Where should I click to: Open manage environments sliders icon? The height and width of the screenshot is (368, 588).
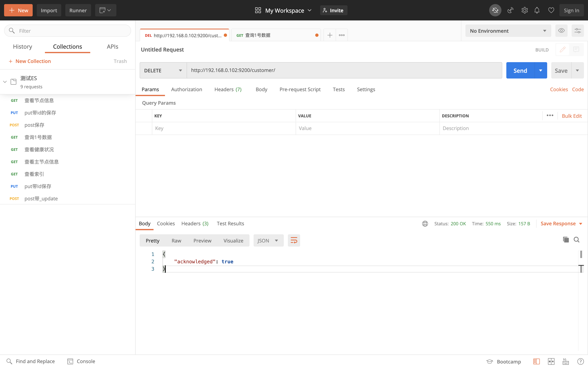(578, 31)
